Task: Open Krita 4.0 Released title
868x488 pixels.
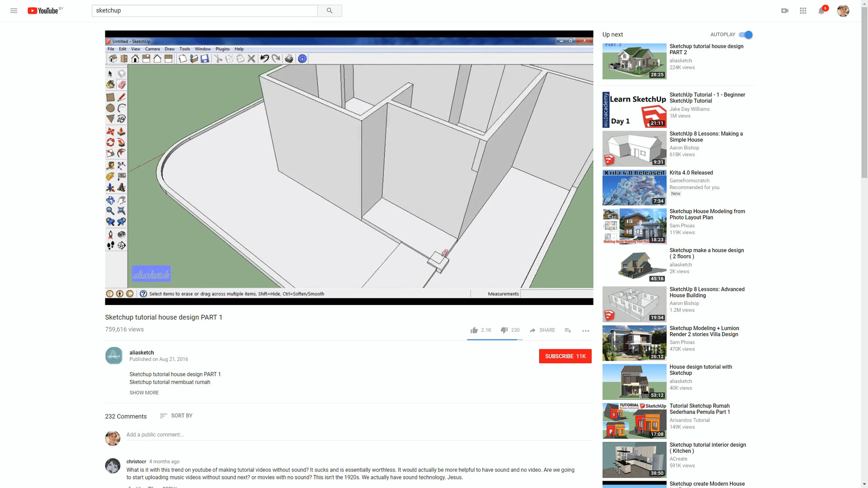Action: [x=691, y=173]
